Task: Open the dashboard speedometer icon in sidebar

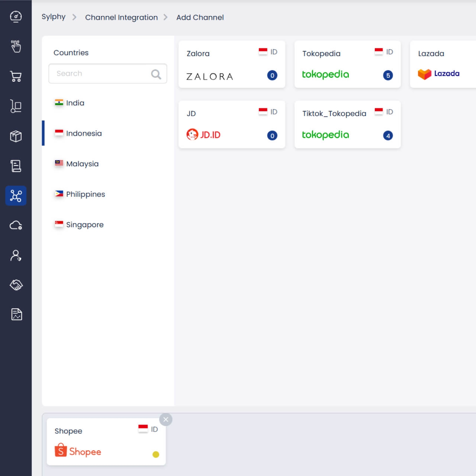Action: [x=16, y=17]
